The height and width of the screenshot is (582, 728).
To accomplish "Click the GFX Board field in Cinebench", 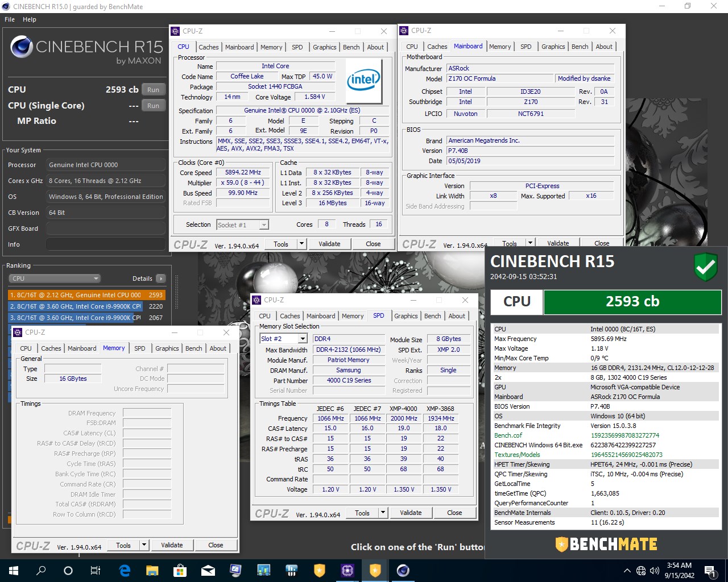I will tap(106, 228).
